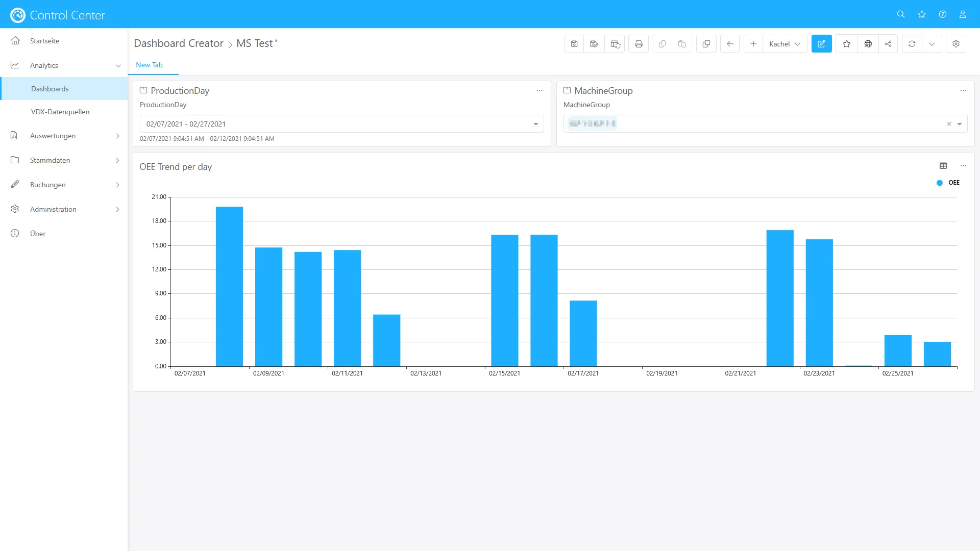Viewport: 980px width, 551px height.
Task: Toggle the OEE series in the chart legend
Action: coord(948,182)
